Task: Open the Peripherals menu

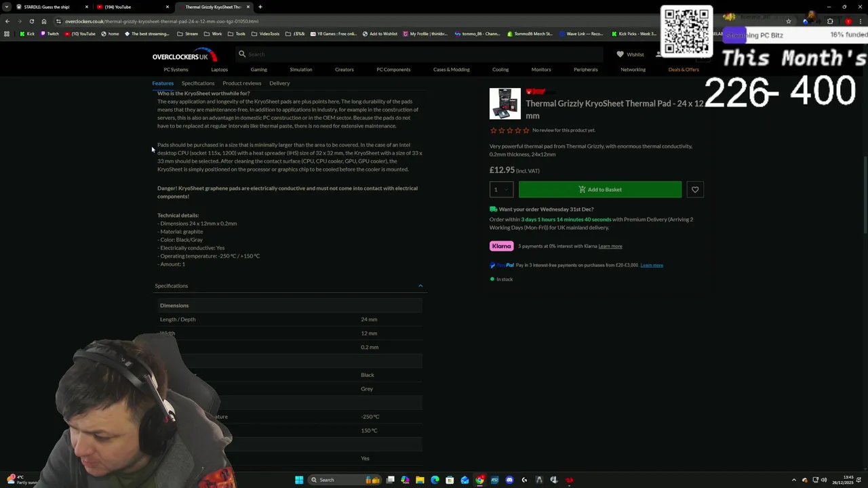Action: pyautogui.click(x=586, y=70)
